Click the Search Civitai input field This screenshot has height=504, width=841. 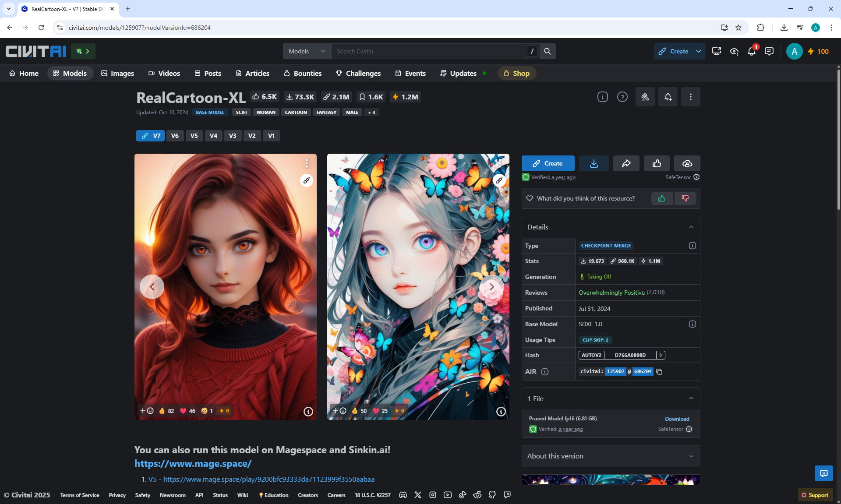[429, 51]
